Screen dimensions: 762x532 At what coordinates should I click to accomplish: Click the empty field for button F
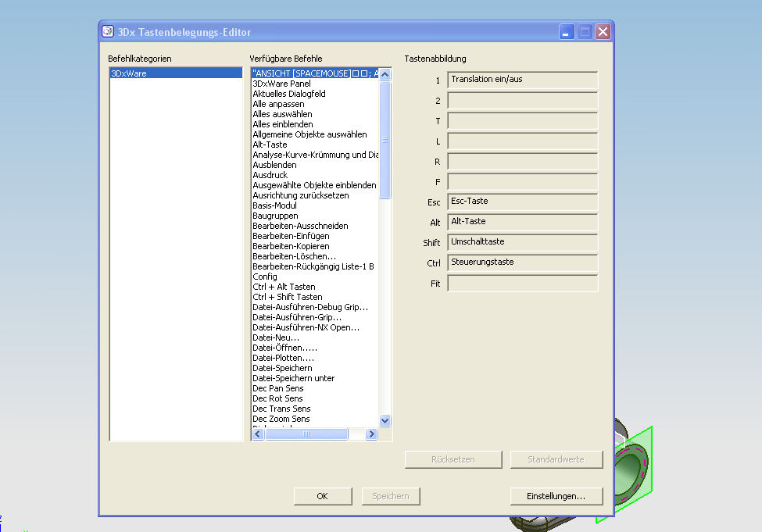[x=522, y=182]
